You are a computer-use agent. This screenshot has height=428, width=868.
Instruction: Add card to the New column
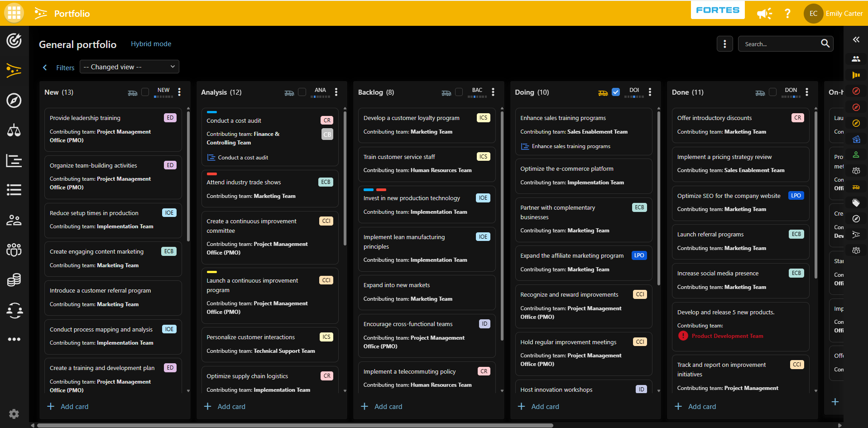tap(68, 407)
